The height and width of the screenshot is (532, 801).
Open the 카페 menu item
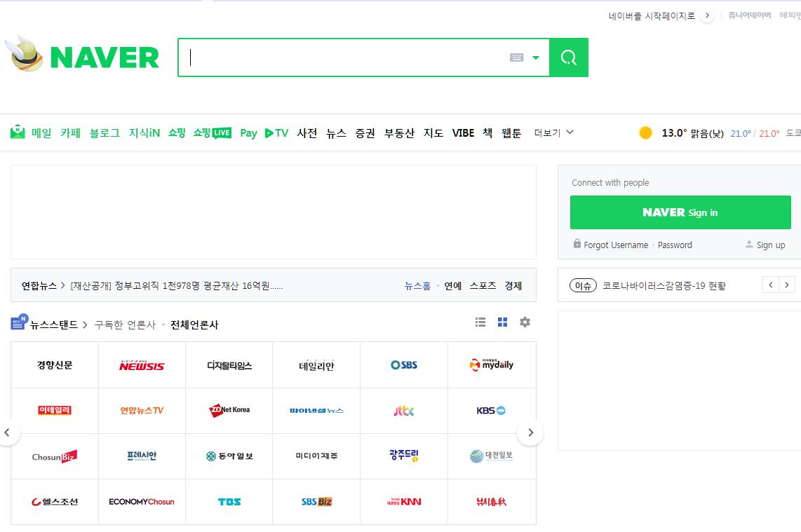pos(71,133)
